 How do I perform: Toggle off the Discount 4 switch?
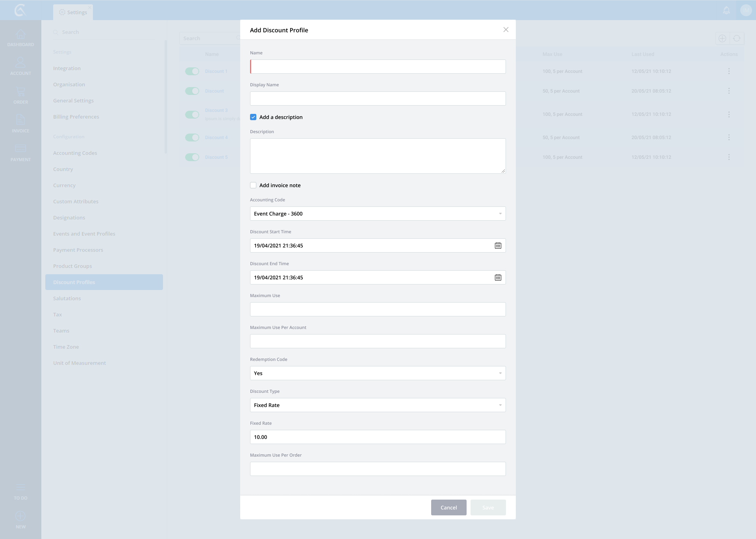click(x=192, y=138)
